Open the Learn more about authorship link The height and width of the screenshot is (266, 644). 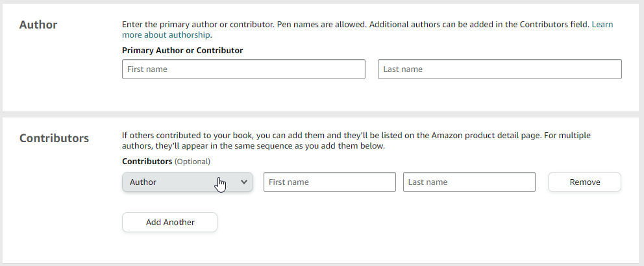(x=602, y=25)
